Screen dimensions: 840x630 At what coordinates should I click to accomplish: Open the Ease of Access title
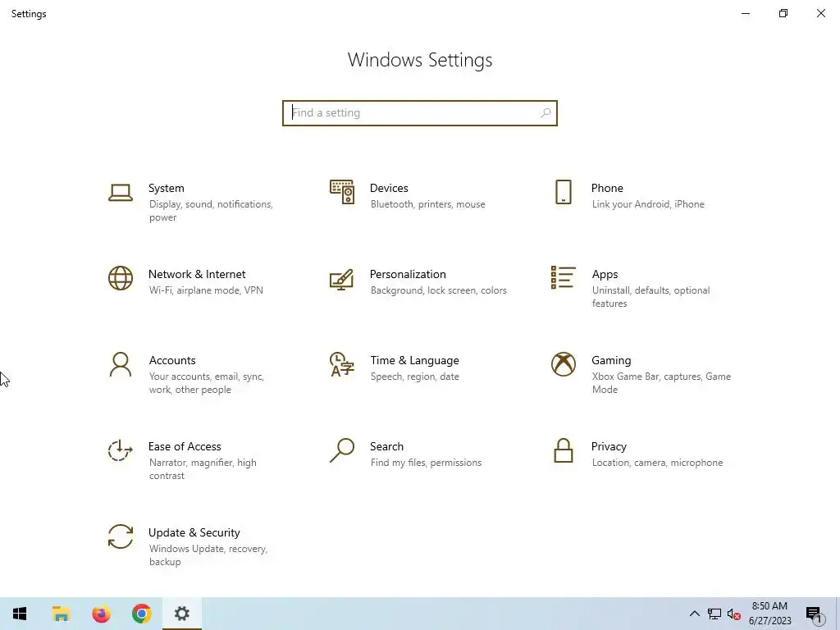pyautogui.click(x=185, y=446)
